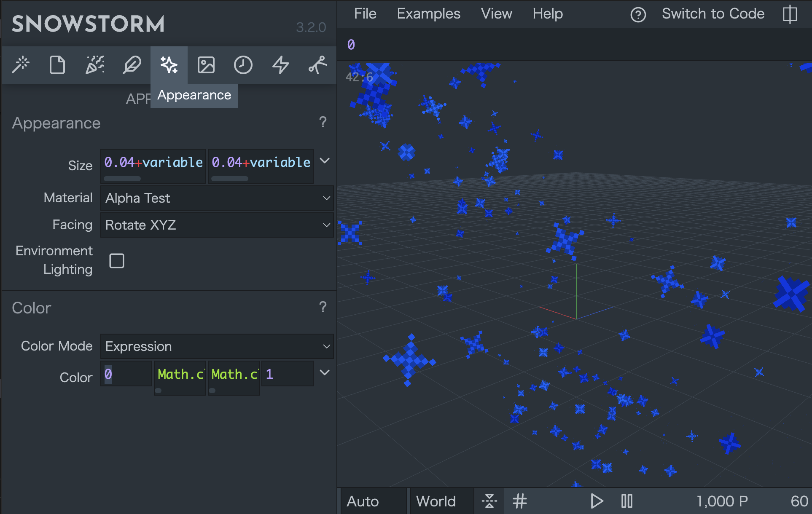The width and height of the screenshot is (812, 514).
Task: Click Switch to Code button
Action: [x=713, y=14]
